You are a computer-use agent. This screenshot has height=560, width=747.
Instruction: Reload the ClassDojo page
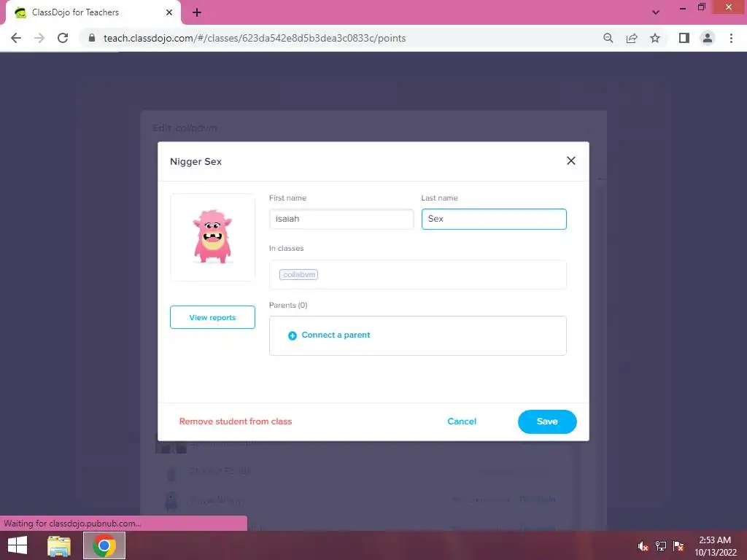pyautogui.click(x=63, y=38)
